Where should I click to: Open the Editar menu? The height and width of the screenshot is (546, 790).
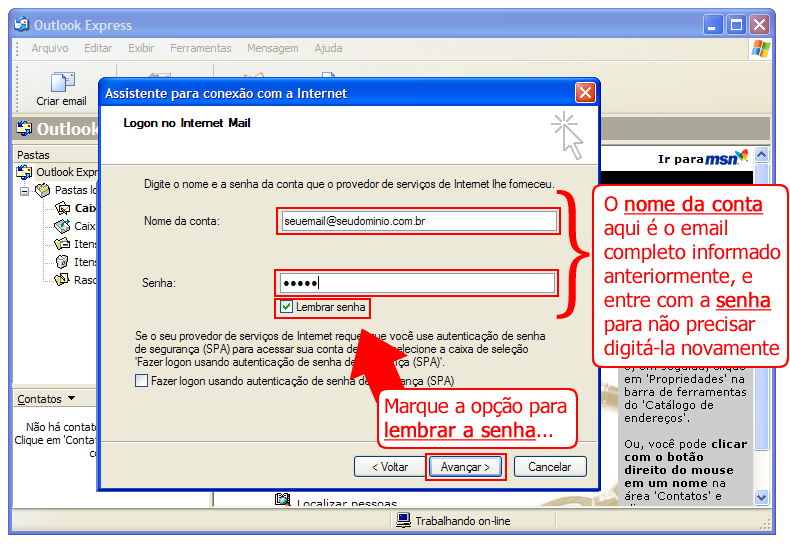point(98,48)
